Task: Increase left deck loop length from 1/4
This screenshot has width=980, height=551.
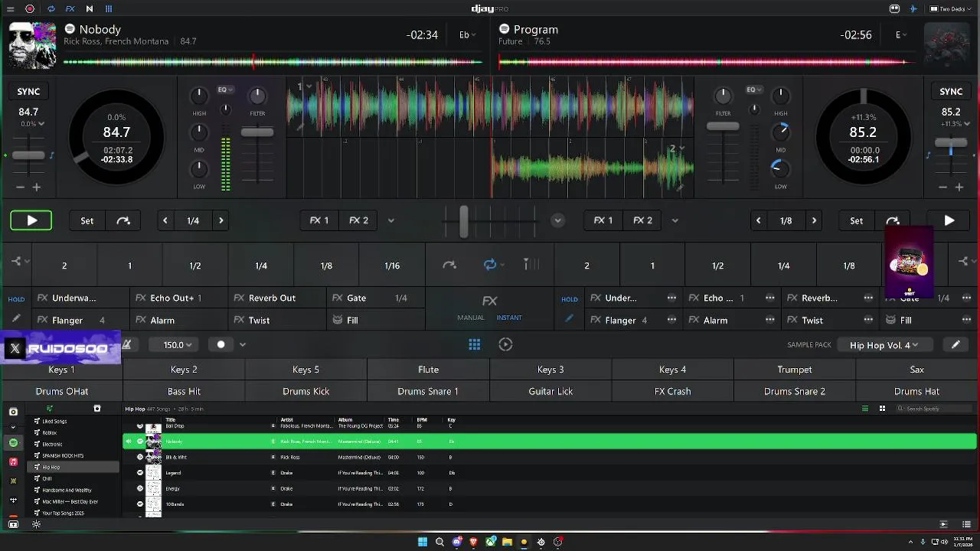Action: tap(221, 220)
